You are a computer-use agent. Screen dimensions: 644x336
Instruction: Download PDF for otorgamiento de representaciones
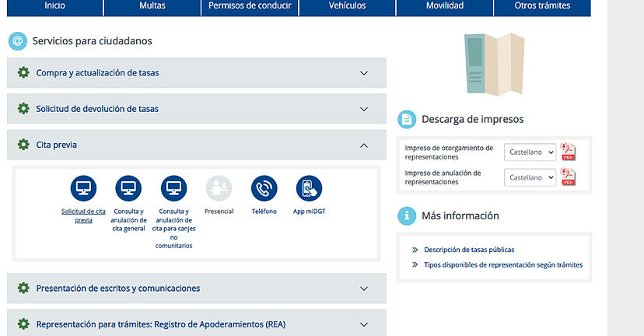pyautogui.click(x=569, y=152)
